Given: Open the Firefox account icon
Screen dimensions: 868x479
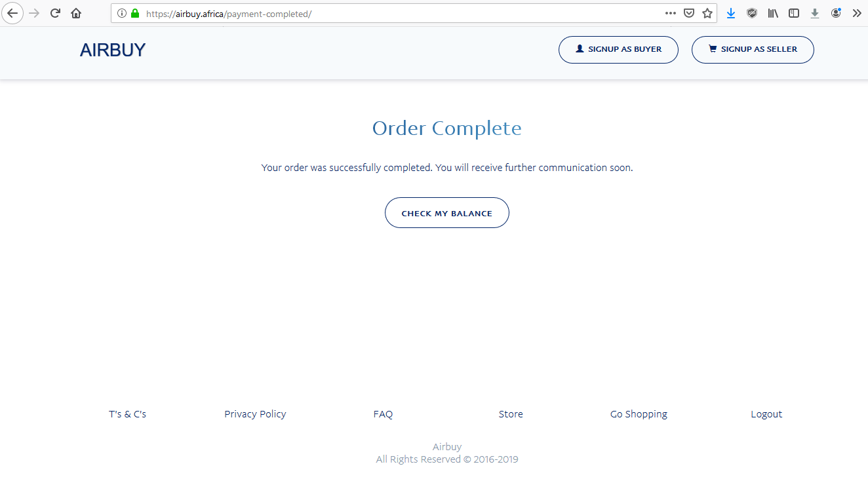Looking at the screenshot, I should pyautogui.click(x=836, y=13).
